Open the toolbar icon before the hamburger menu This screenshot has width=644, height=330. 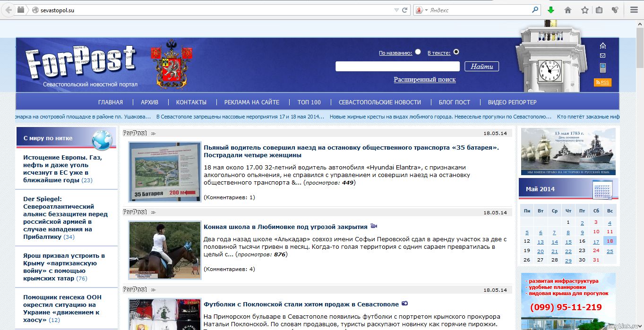(615, 10)
